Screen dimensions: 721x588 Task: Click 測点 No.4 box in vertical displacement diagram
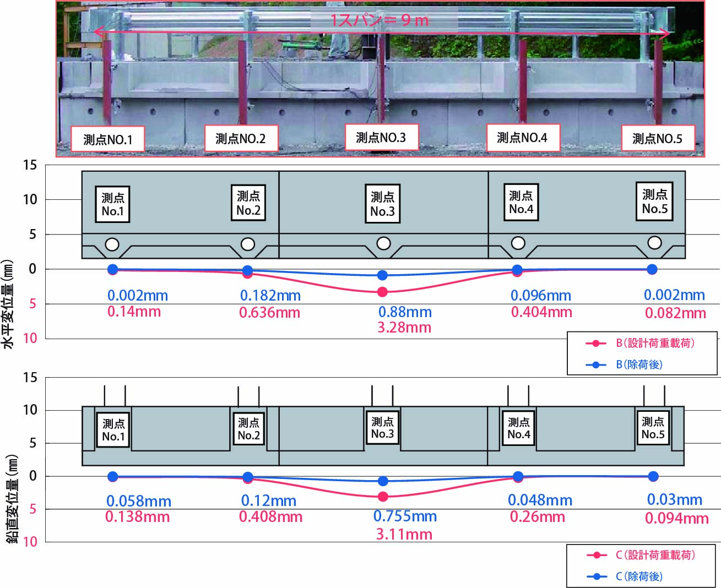pos(519,428)
